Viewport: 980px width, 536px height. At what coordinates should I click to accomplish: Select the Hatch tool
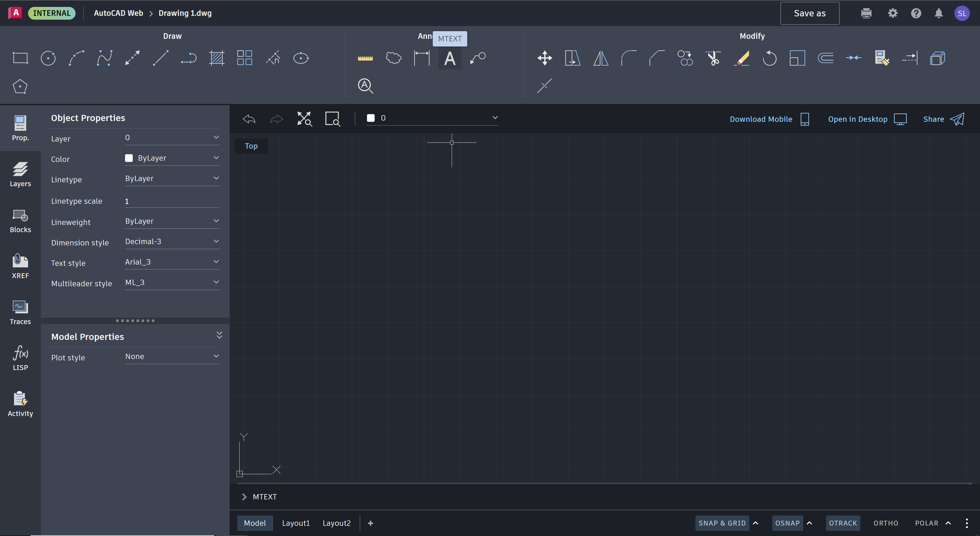[216, 58]
